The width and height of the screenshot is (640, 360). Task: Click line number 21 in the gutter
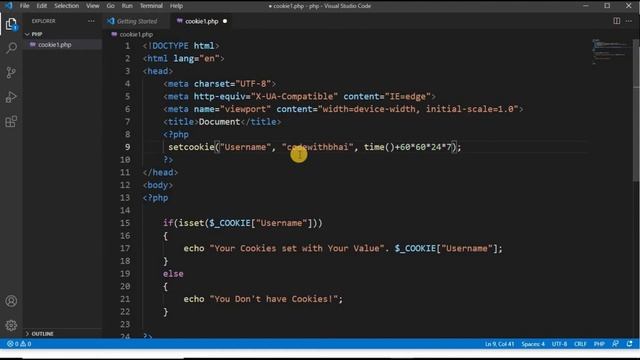(x=125, y=299)
